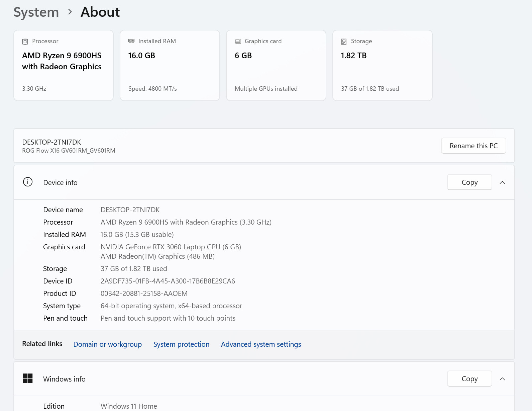This screenshot has width=532, height=411.
Task: Click the Device name value DESKTOP-2TNI7DK
Action: coord(130,210)
